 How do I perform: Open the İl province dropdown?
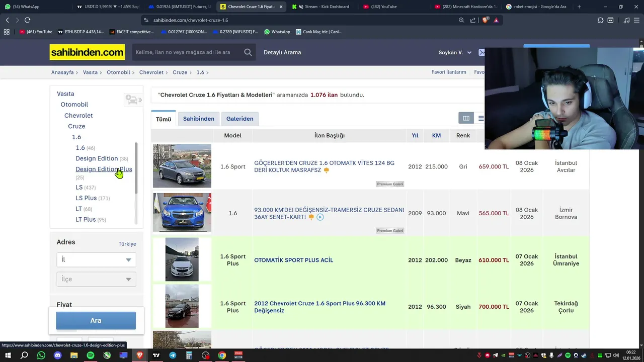pos(96,259)
